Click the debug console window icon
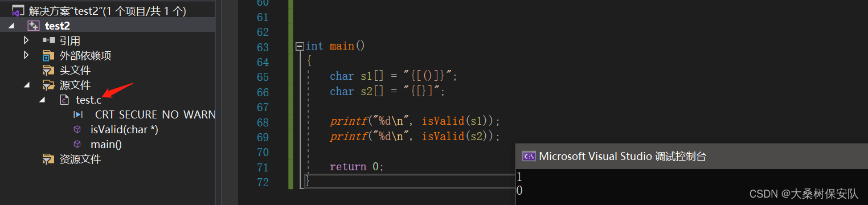Viewport: 868px width, 205px height. click(529, 156)
